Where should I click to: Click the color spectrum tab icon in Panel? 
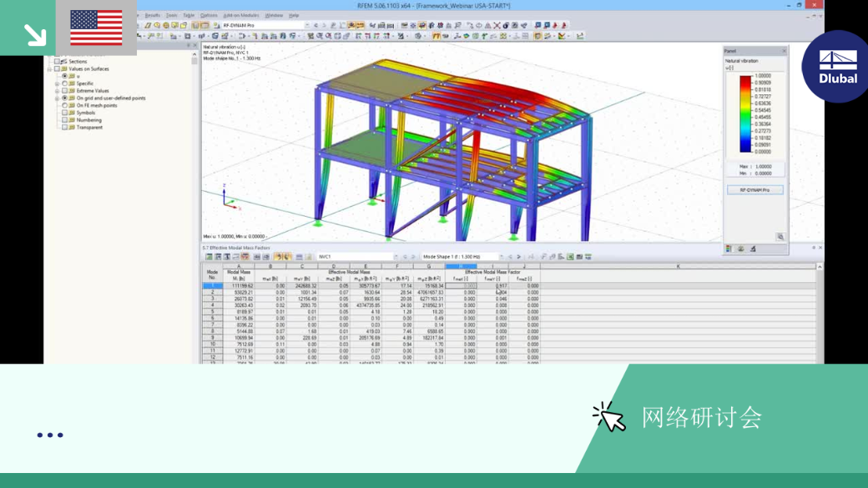[729, 249]
